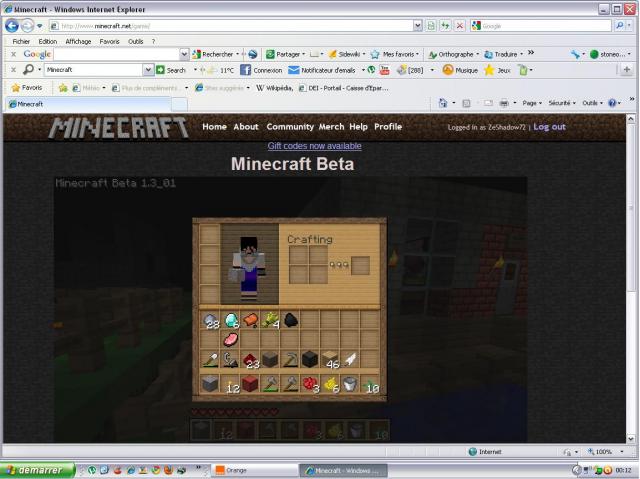Select the feather item in inventory

click(350, 360)
